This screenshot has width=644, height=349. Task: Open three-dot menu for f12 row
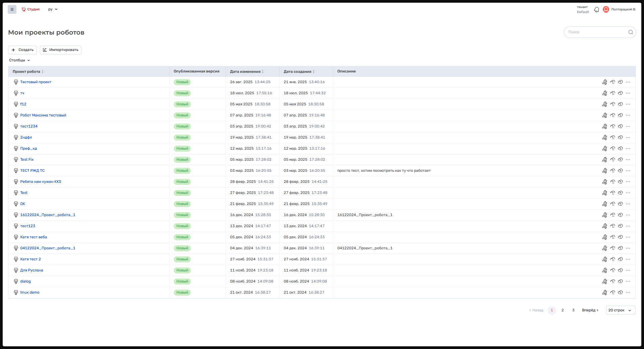[x=628, y=104]
